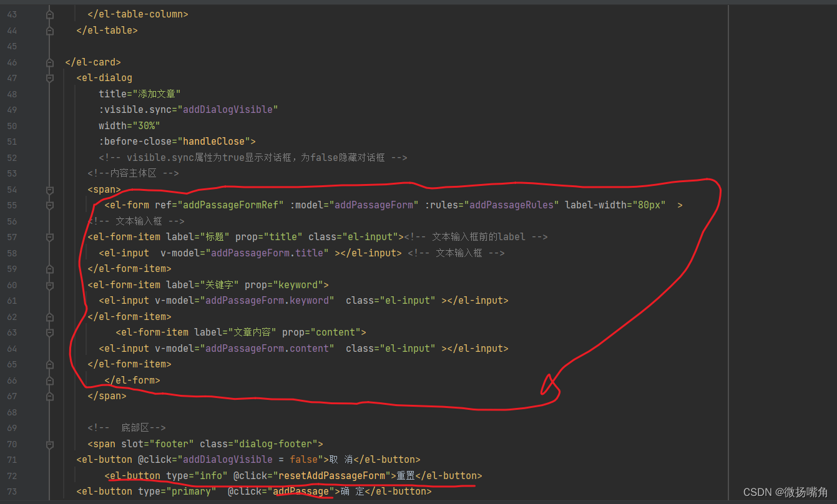Click the width value "30%"
The height and width of the screenshot is (504, 837).
(146, 125)
